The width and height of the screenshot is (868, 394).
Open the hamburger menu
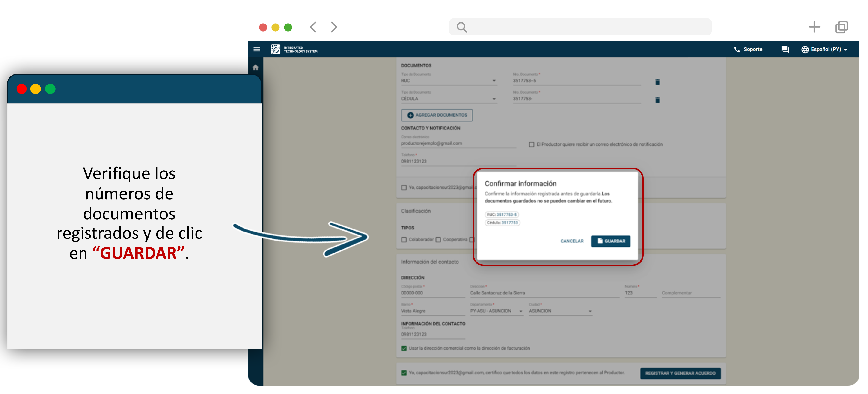(257, 49)
